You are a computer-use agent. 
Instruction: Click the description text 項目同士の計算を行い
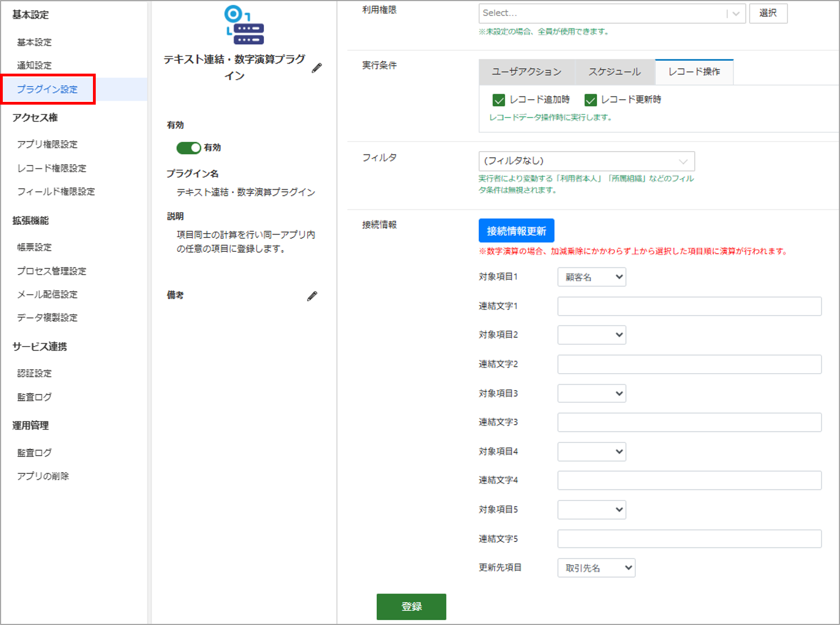246,242
